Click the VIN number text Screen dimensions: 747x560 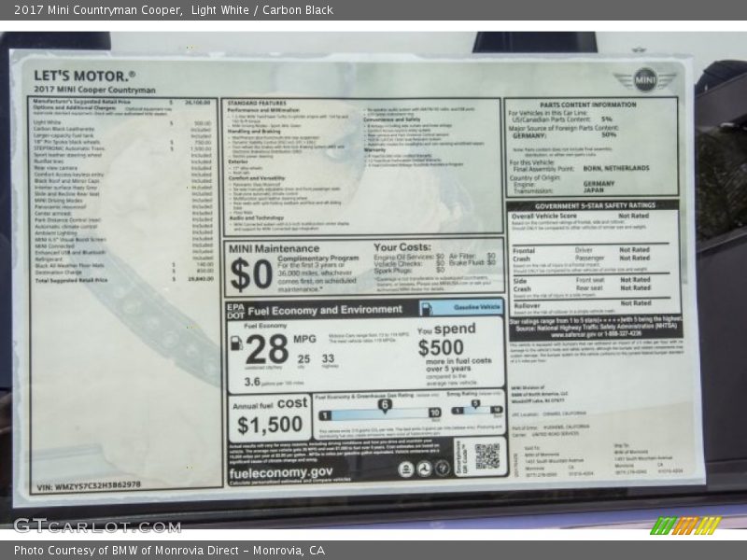click(89, 485)
